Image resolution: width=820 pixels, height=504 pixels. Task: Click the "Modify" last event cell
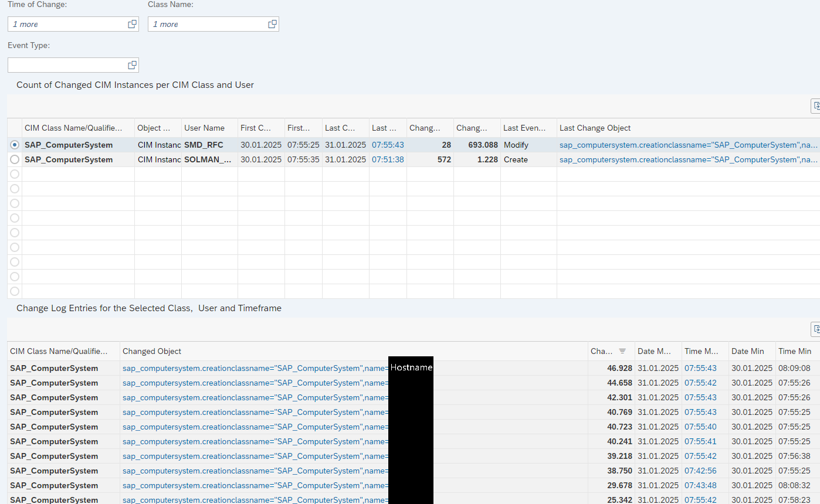(x=528, y=145)
